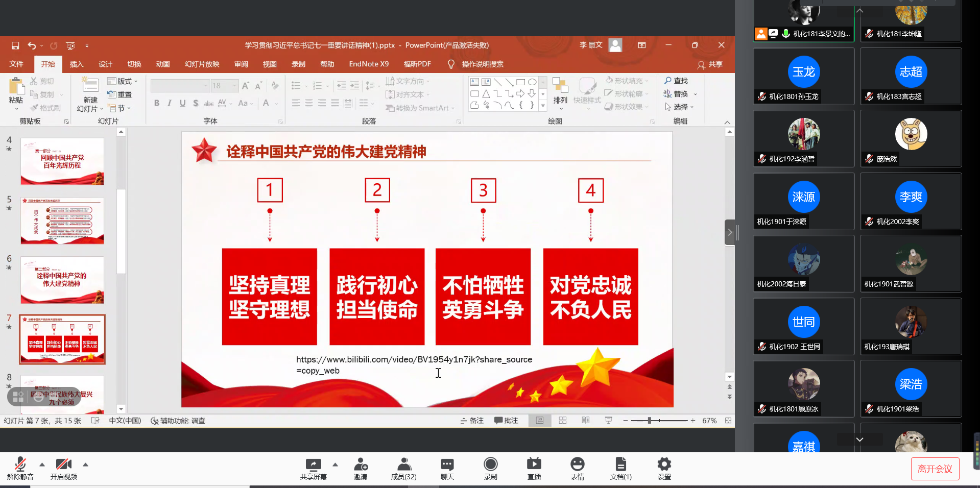Open the Insert (插入) ribbon tab

[77, 64]
